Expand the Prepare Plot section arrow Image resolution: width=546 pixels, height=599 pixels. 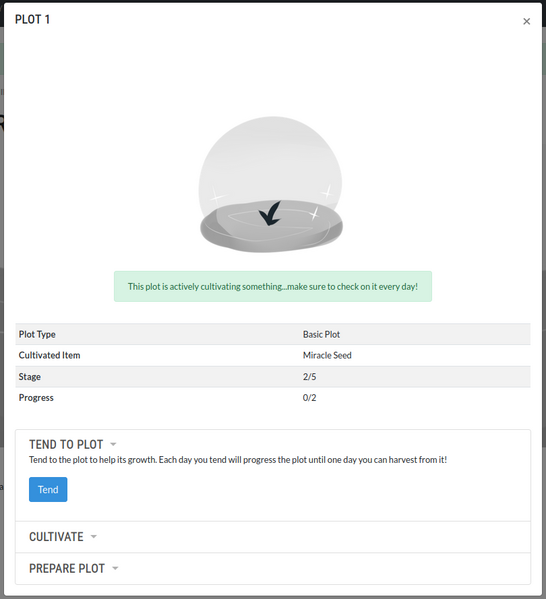click(115, 568)
